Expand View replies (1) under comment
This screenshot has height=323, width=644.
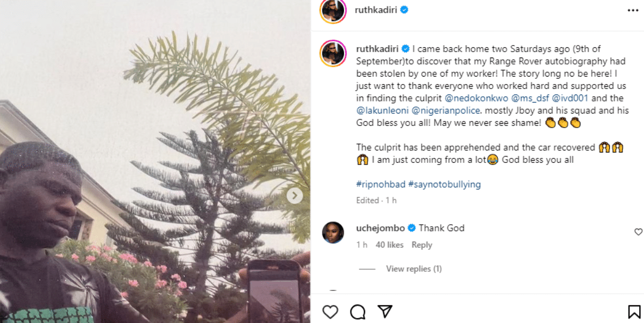pos(414,269)
